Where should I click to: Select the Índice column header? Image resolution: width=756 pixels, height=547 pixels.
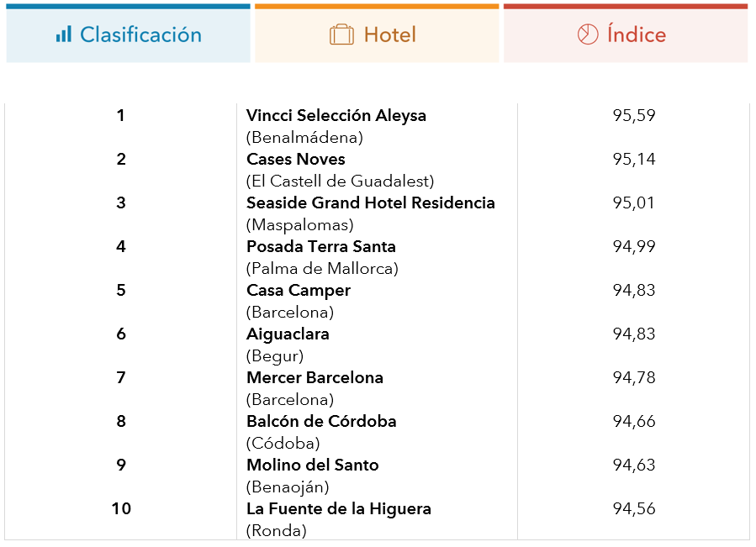click(626, 34)
